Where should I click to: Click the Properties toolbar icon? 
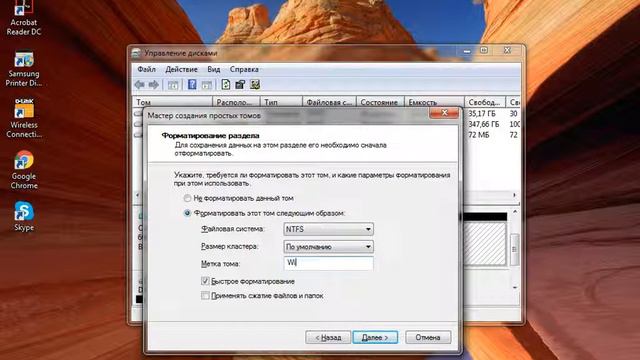tap(240, 84)
